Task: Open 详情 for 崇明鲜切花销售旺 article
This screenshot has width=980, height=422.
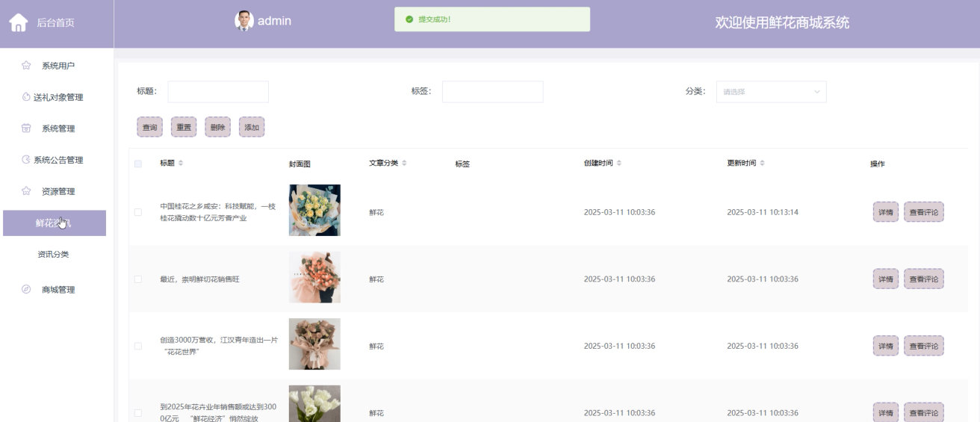Action: (x=886, y=279)
